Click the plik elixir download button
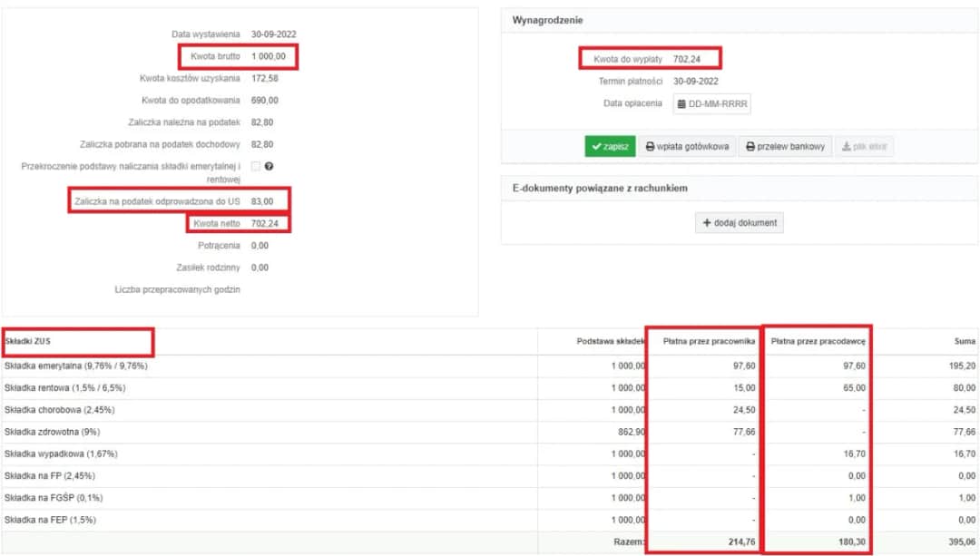Image resolution: width=980 pixels, height=556 pixels. [x=863, y=147]
